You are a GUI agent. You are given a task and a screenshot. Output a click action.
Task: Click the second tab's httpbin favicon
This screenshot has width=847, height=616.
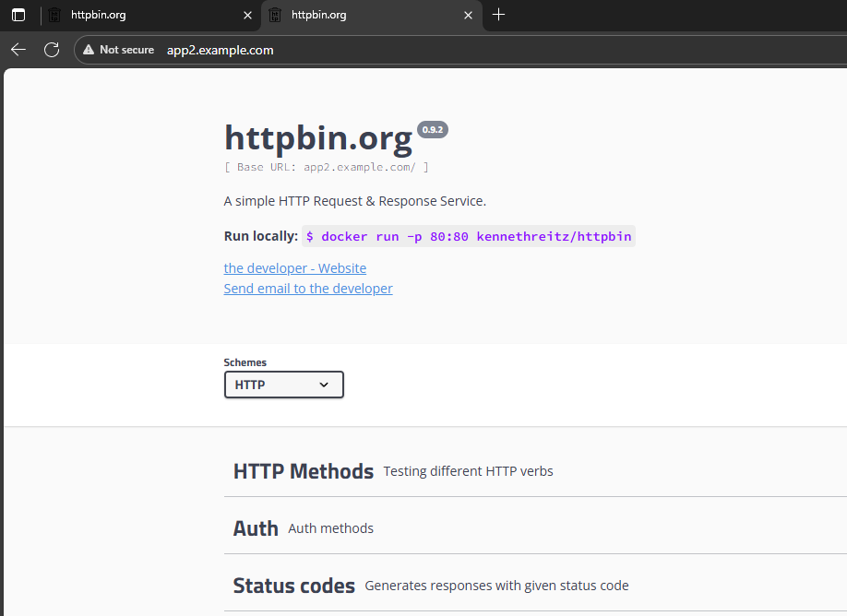[275, 15]
